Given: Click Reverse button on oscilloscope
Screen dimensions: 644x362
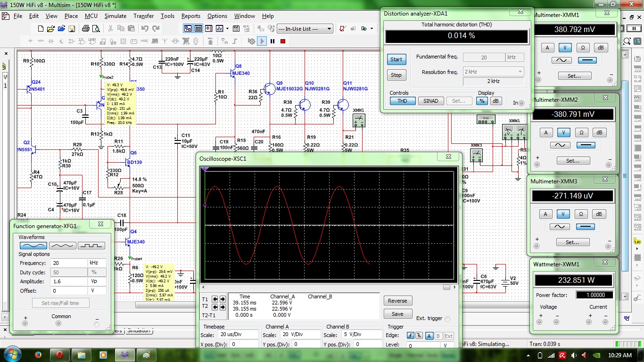Looking at the screenshot, I should click(x=397, y=301).
